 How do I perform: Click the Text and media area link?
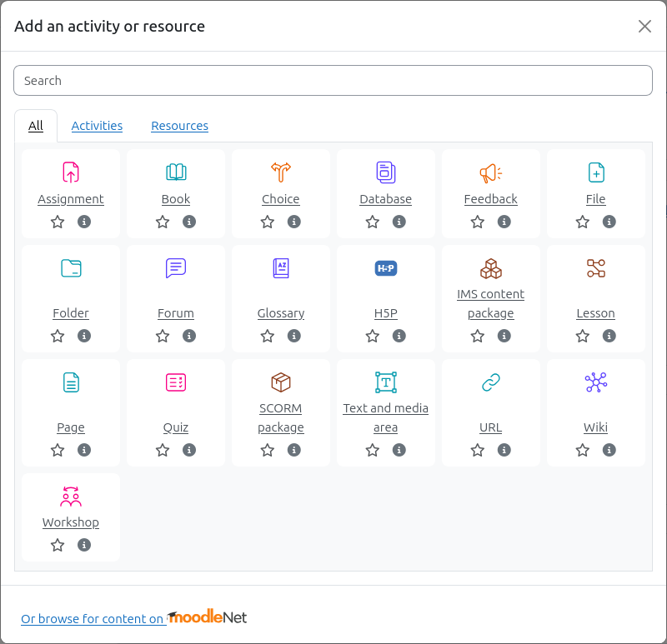point(385,417)
